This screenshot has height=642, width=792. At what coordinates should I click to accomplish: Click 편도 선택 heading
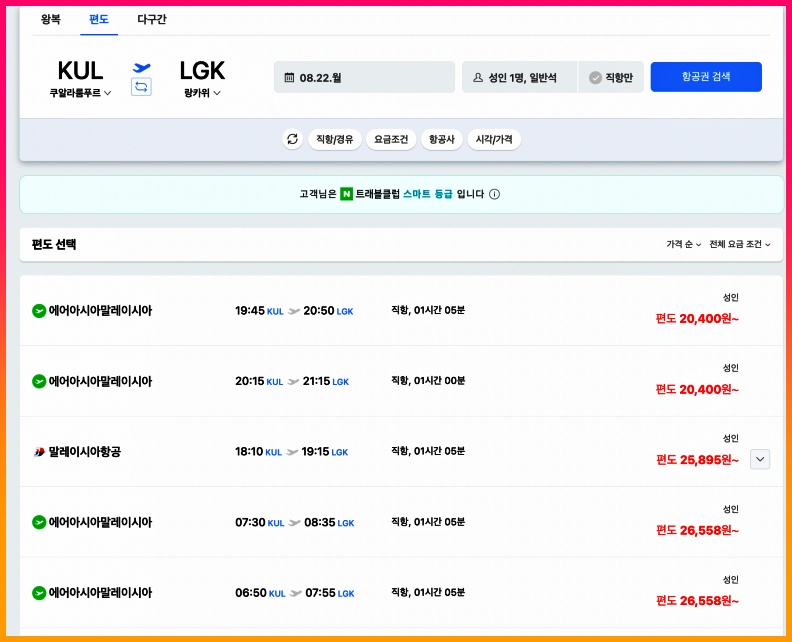point(54,244)
